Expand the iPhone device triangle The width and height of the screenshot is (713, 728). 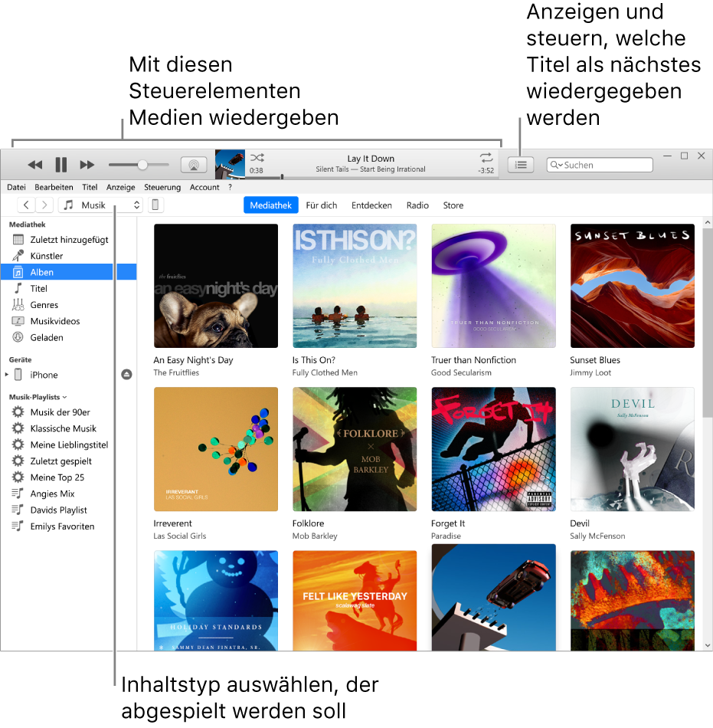pos(6,374)
